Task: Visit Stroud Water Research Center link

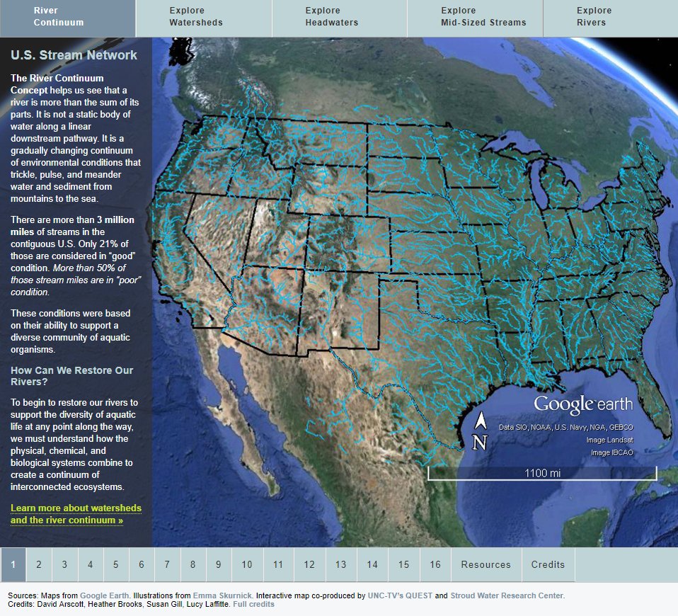Action: click(507, 595)
